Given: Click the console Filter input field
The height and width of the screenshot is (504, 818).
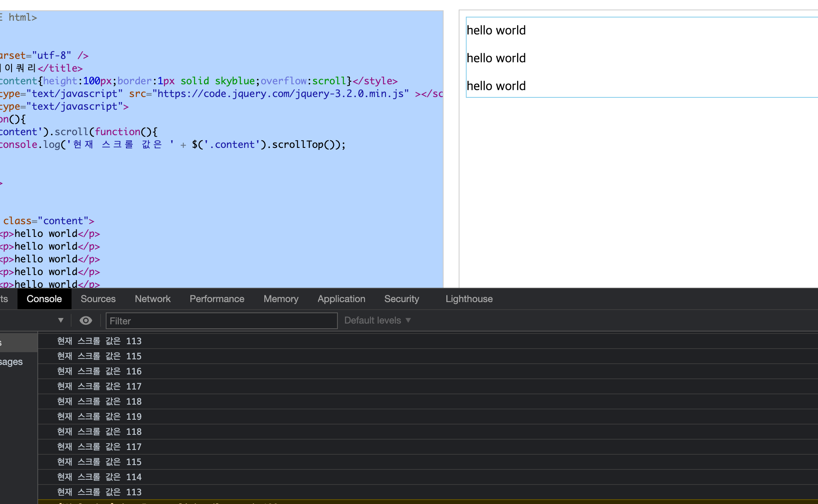Looking at the screenshot, I should [221, 321].
